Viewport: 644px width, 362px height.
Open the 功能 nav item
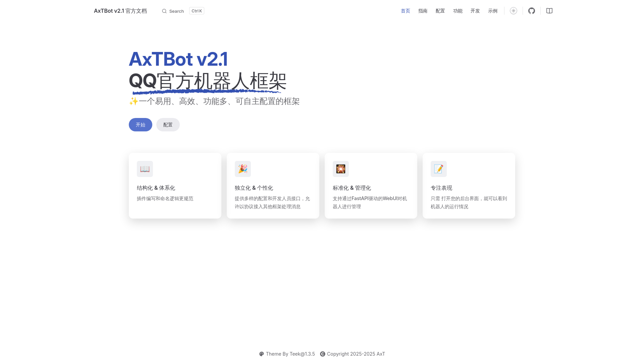pyautogui.click(x=458, y=11)
